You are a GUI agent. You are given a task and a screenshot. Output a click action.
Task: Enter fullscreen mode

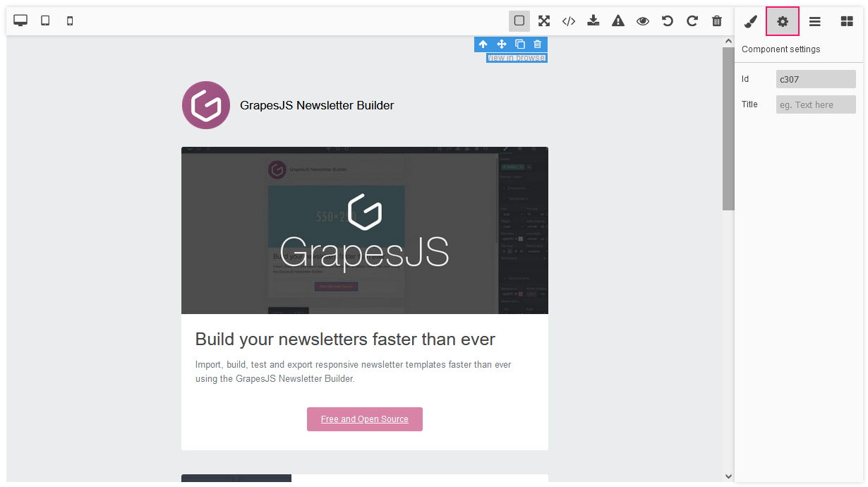pyautogui.click(x=544, y=21)
